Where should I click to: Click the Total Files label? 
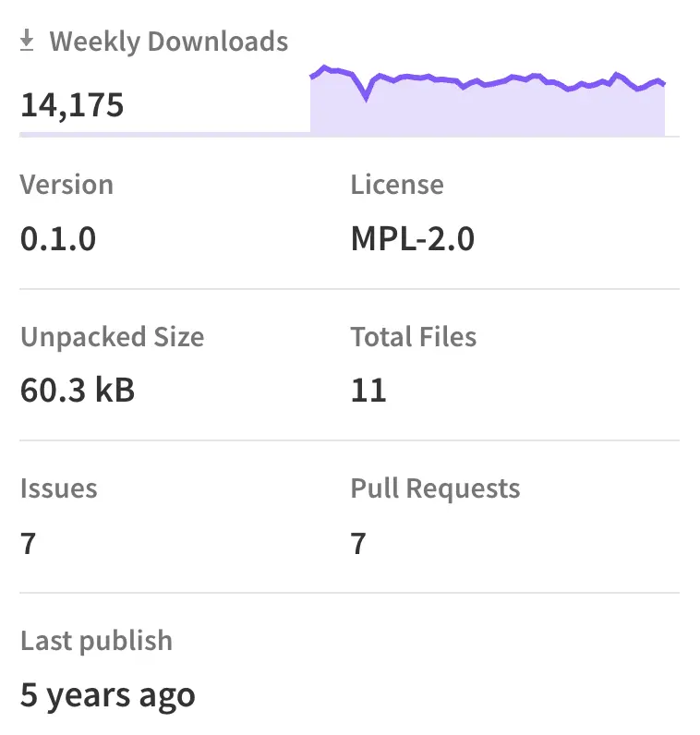click(414, 336)
